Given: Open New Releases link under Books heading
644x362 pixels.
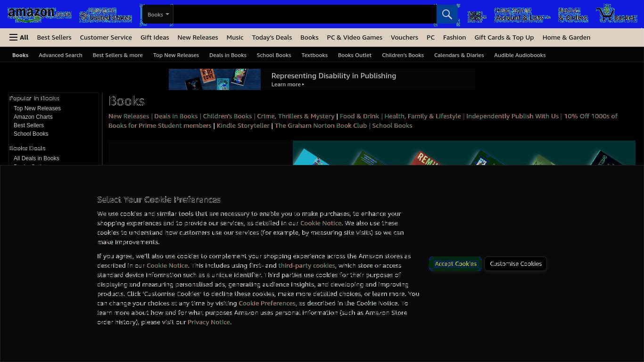Looking at the screenshot, I should click(129, 116).
